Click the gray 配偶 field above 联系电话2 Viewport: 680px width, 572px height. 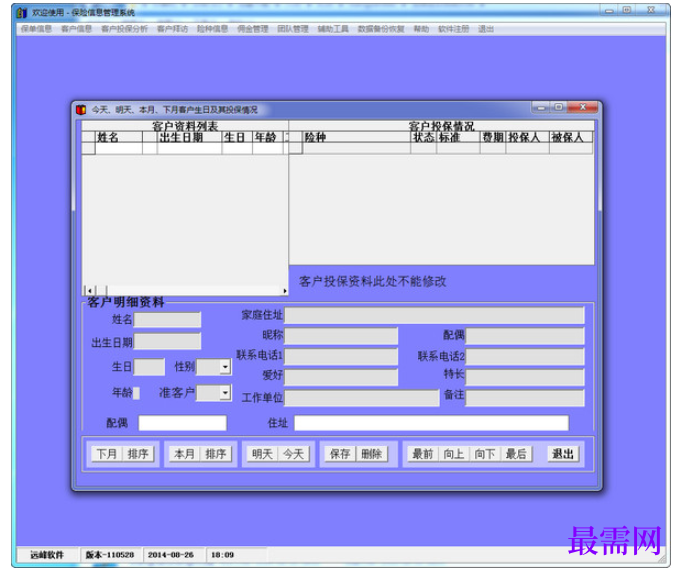(525, 336)
